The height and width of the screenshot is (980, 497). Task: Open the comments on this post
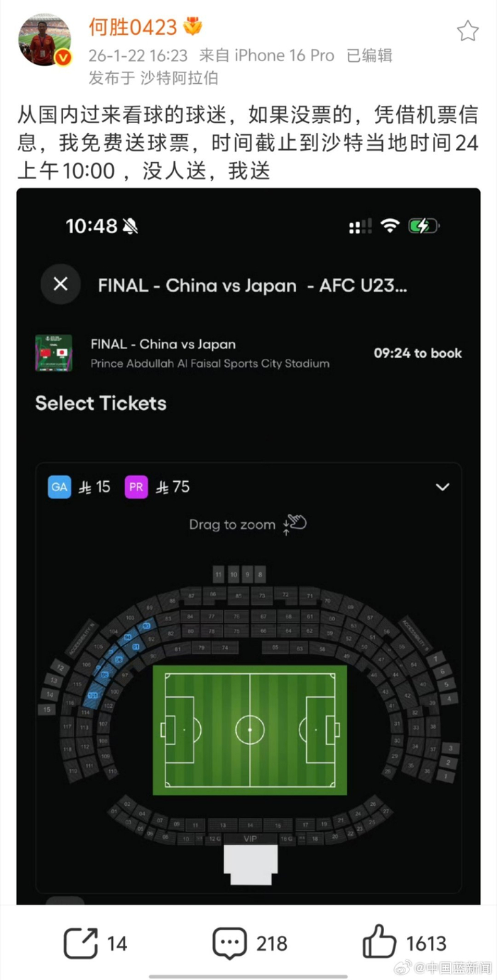pos(229,944)
